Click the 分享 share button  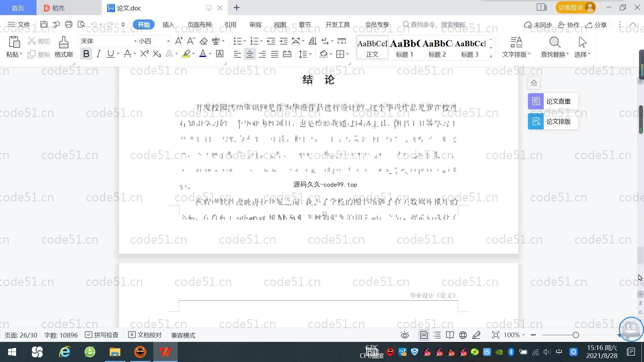point(596,25)
